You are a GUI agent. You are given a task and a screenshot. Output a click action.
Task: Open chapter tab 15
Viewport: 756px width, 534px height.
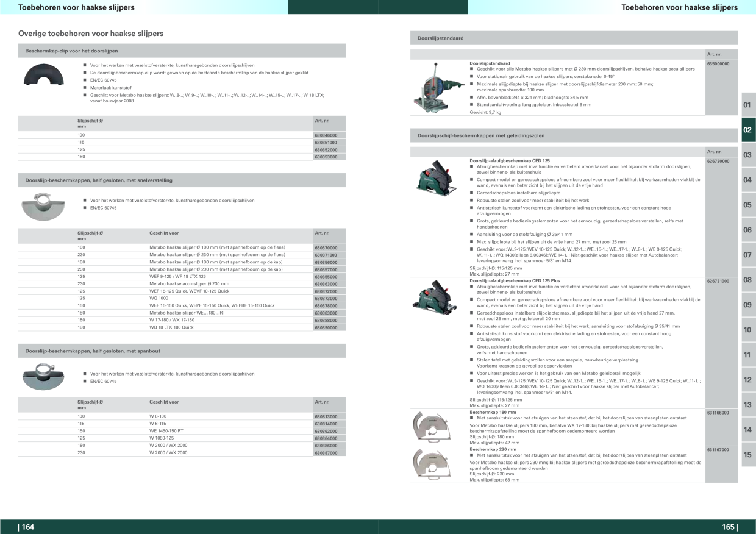(x=748, y=455)
